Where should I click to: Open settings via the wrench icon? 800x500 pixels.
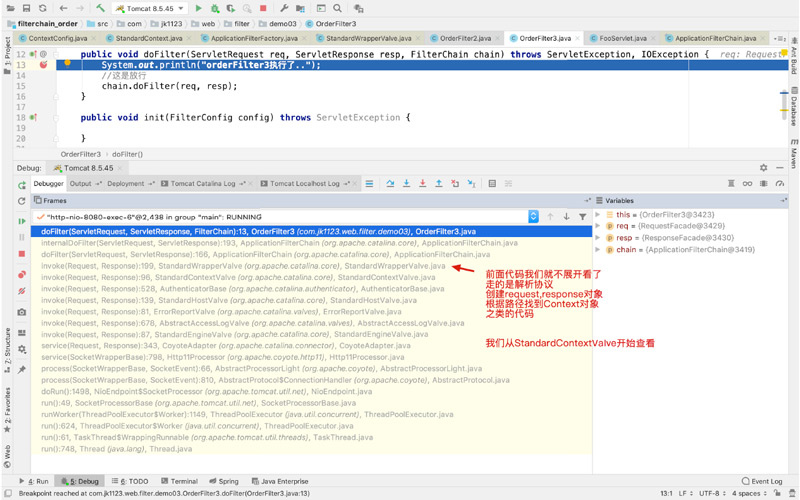pos(284,8)
